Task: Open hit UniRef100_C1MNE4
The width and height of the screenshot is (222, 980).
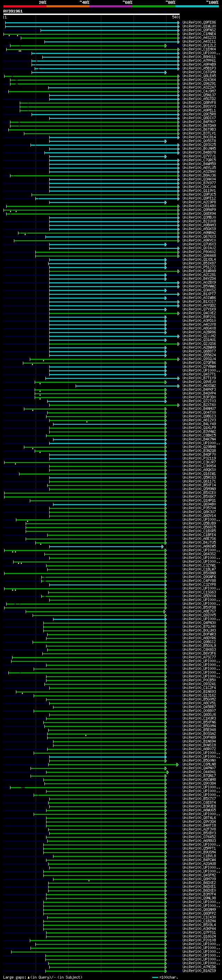Action: click(199, 34)
